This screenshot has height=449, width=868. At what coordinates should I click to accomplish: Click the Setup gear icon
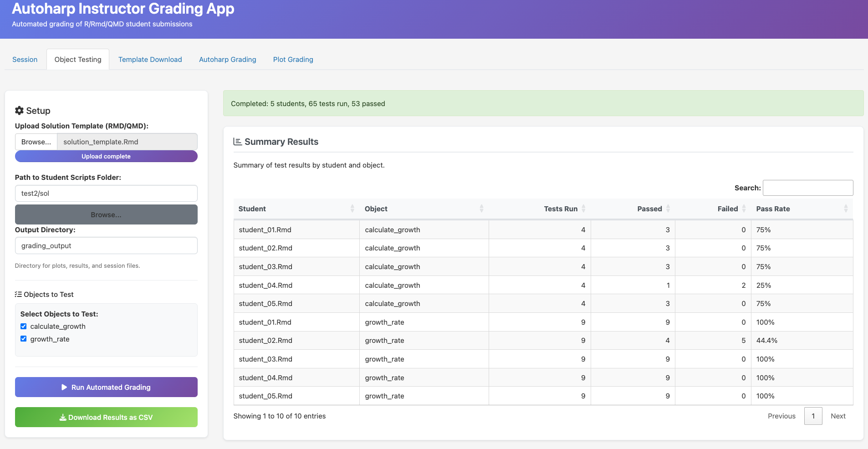click(x=19, y=110)
